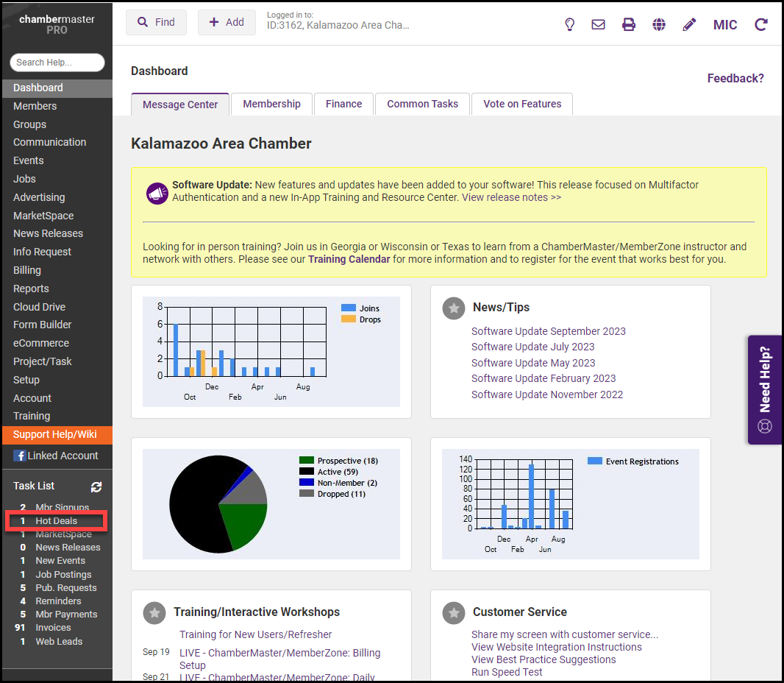Click the megaphone Software Update icon

point(157,193)
